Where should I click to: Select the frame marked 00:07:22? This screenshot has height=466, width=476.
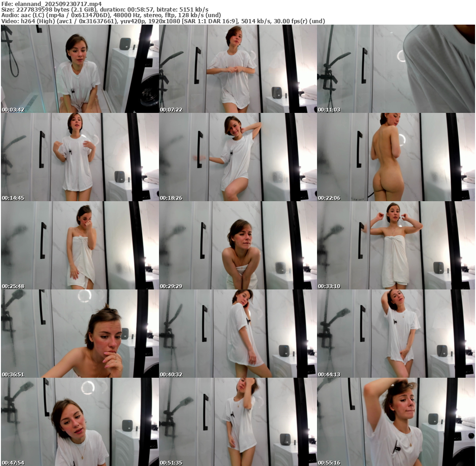[x=238, y=69]
